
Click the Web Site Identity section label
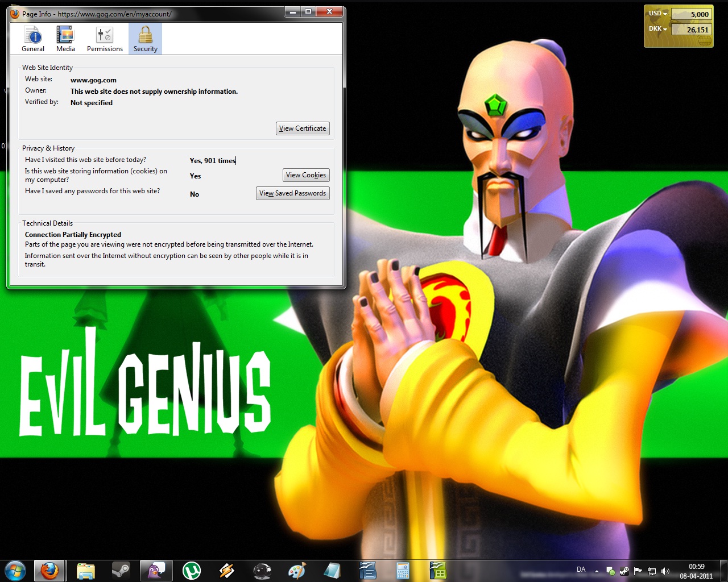click(47, 68)
